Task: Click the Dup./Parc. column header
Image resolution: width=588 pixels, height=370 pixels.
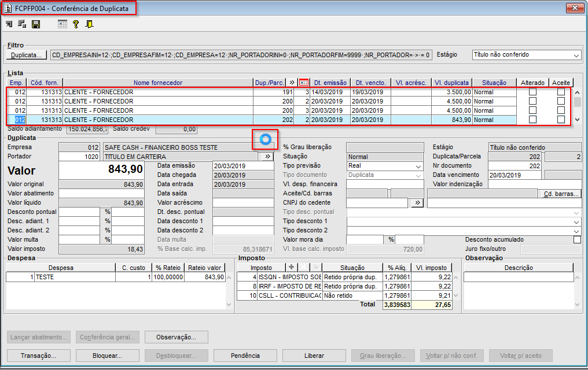Action: tap(269, 83)
